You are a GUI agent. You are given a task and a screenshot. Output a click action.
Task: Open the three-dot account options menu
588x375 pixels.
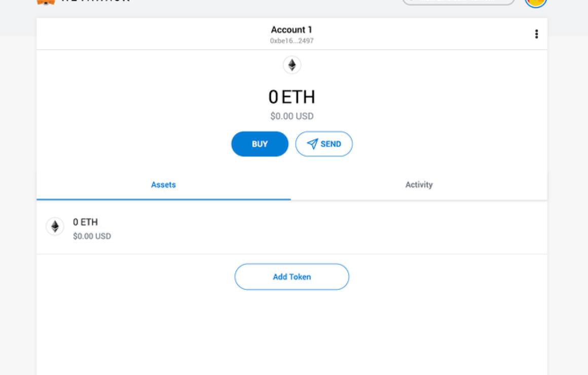[x=536, y=34]
